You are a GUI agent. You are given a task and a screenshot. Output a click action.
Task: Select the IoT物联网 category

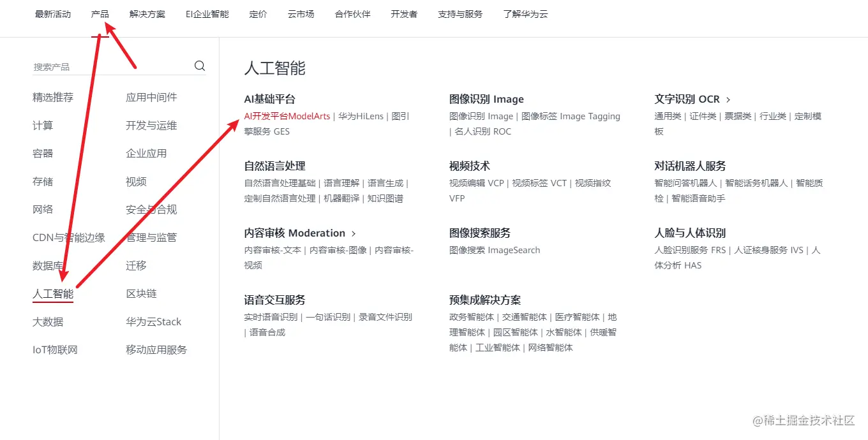tap(55, 350)
